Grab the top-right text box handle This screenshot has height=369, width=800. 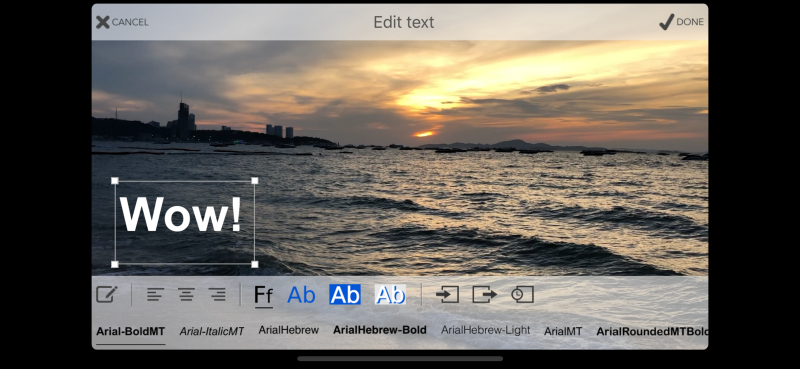[x=255, y=181]
